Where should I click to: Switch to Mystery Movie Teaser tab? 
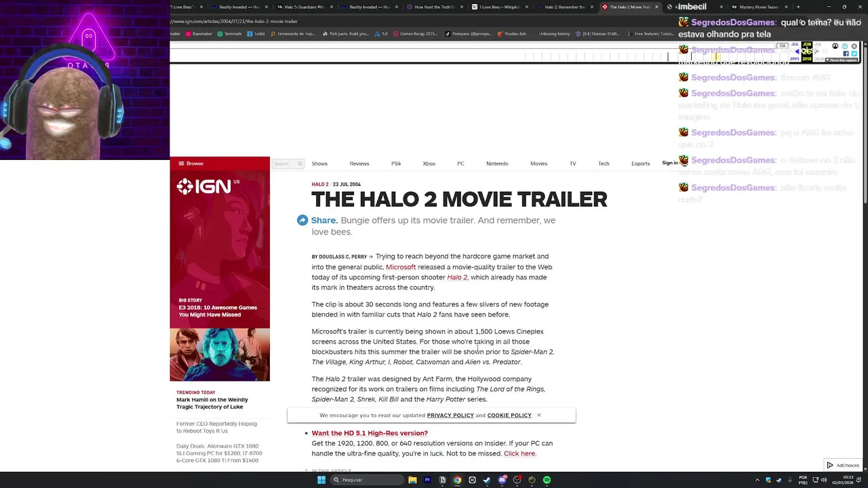tap(759, 7)
